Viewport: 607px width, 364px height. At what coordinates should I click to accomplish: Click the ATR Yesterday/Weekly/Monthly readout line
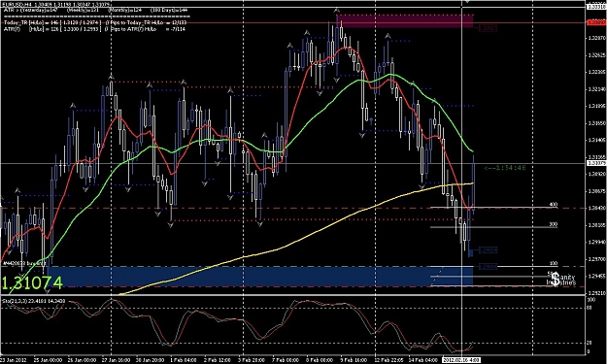pyautogui.click(x=96, y=11)
